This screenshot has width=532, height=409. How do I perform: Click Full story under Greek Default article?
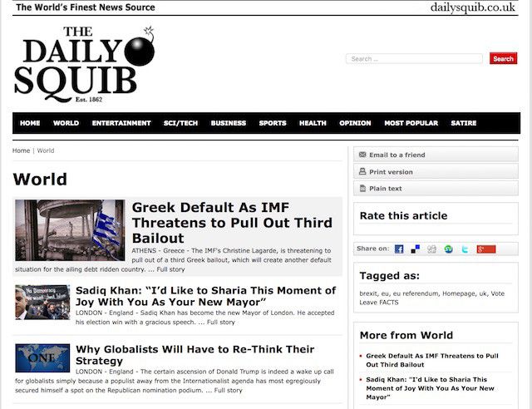coord(170,269)
